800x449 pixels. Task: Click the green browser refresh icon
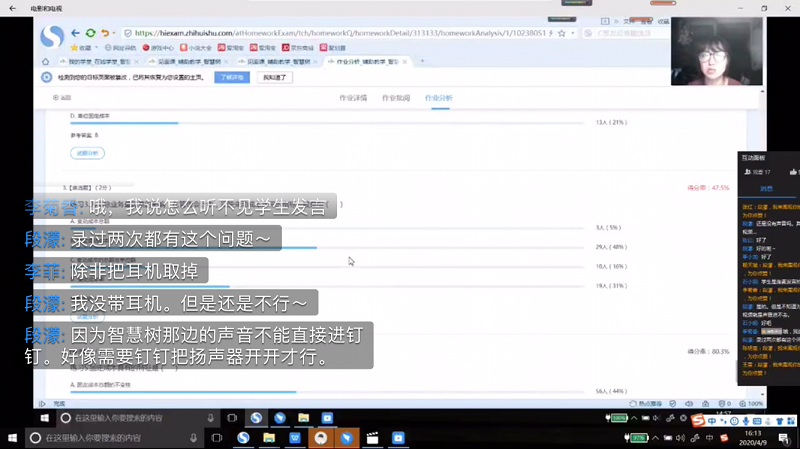point(91,33)
